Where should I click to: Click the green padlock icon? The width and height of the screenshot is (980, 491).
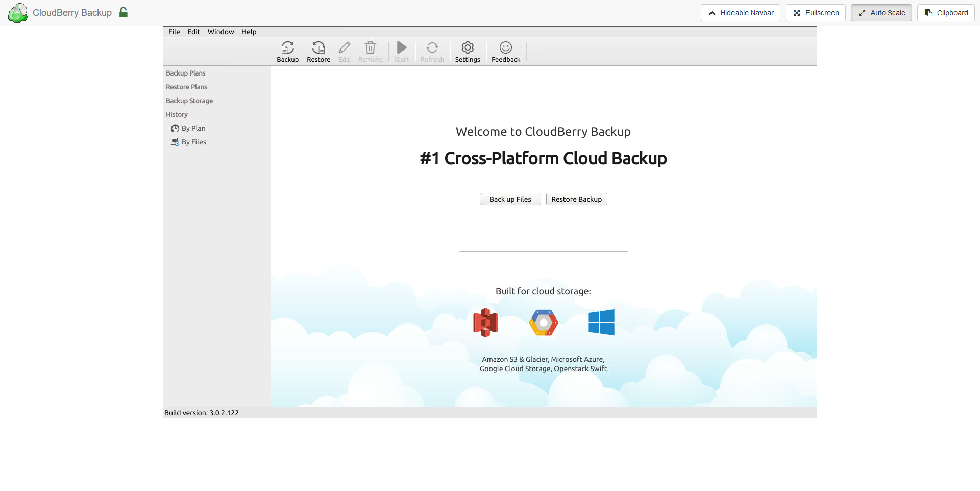(x=124, y=12)
